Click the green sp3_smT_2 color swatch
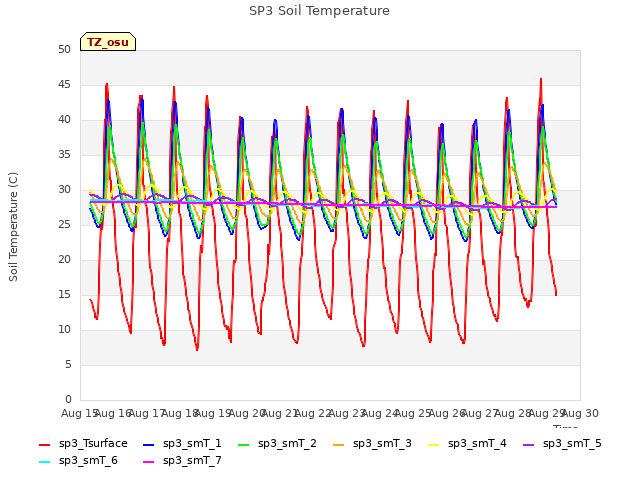 coord(244,444)
